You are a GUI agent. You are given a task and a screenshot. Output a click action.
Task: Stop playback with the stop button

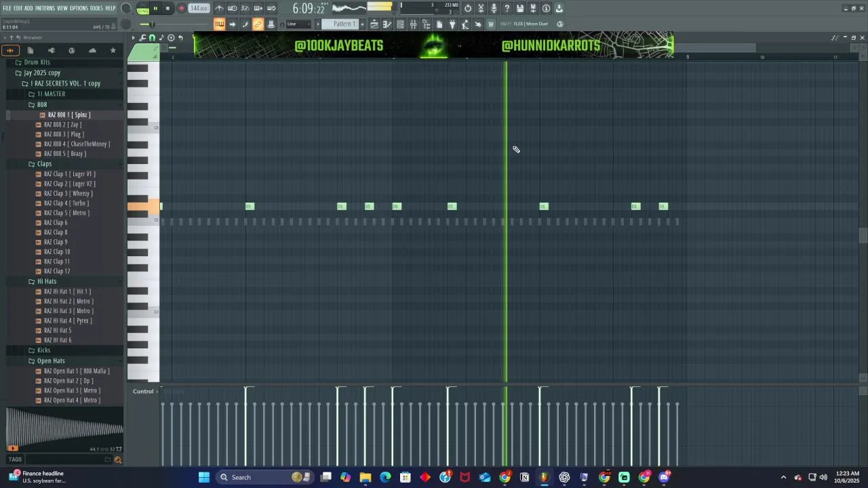167,8
